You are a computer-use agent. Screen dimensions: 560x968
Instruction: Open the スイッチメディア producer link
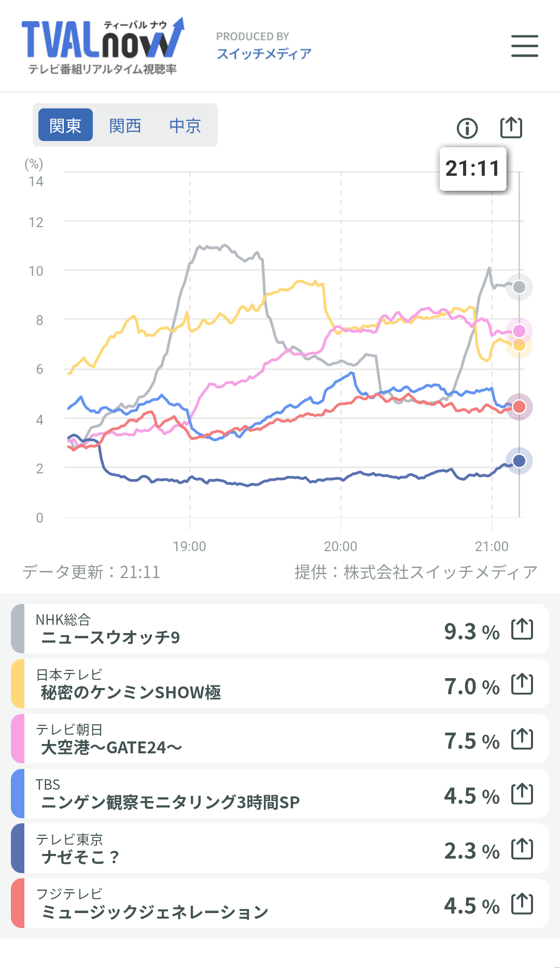click(264, 54)
